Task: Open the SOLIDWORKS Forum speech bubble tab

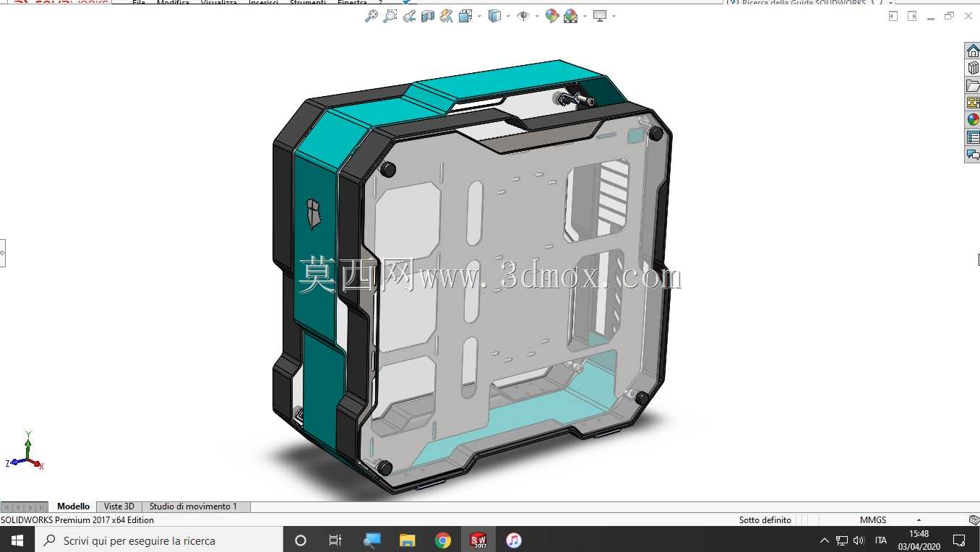Action: tap(973, 155)
